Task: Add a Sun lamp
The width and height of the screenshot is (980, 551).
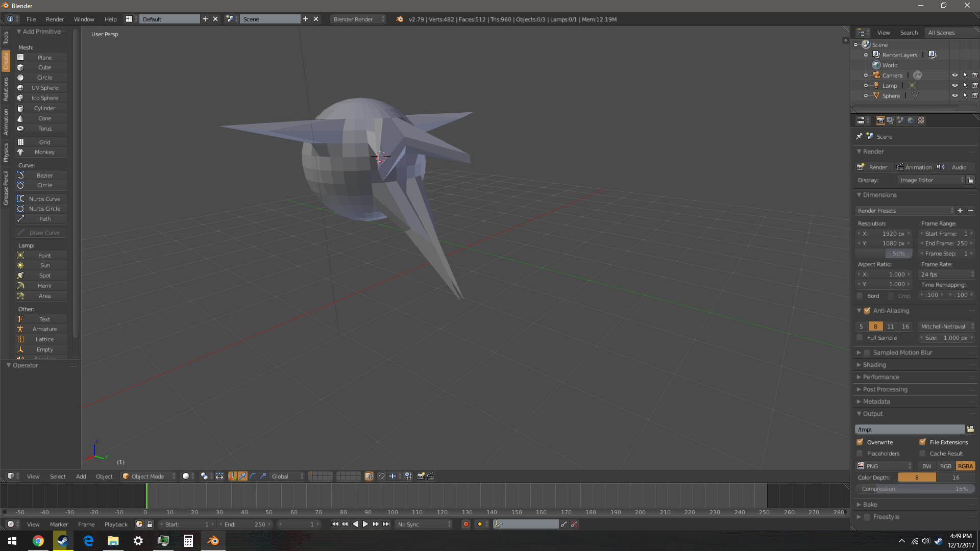Action: pyautogui.click(x=41, y=265)
